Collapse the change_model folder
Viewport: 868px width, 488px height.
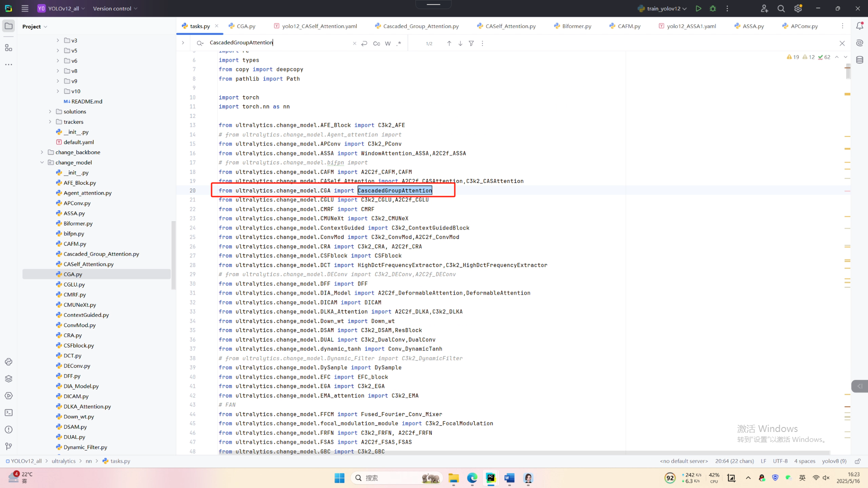pyautogui.click(x=42, y=163)
